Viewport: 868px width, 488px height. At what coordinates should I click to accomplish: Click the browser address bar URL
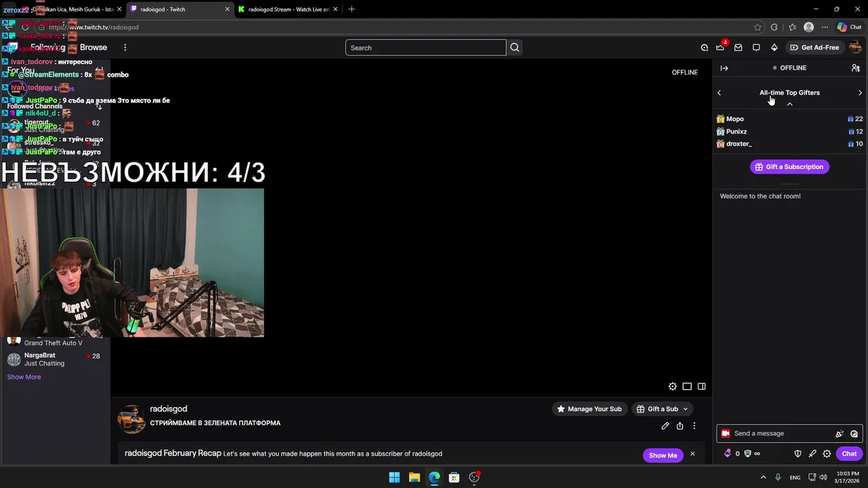tap(94, 27)
